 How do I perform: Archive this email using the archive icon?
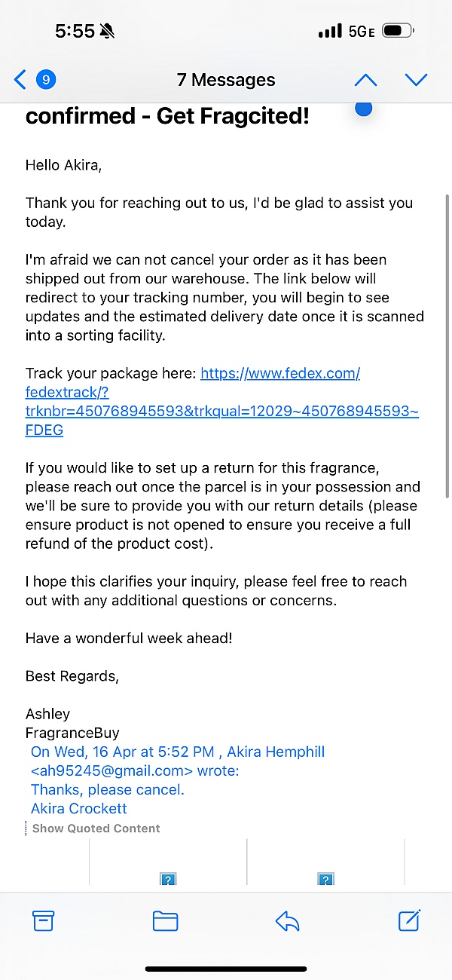click(x=43, y=920)
